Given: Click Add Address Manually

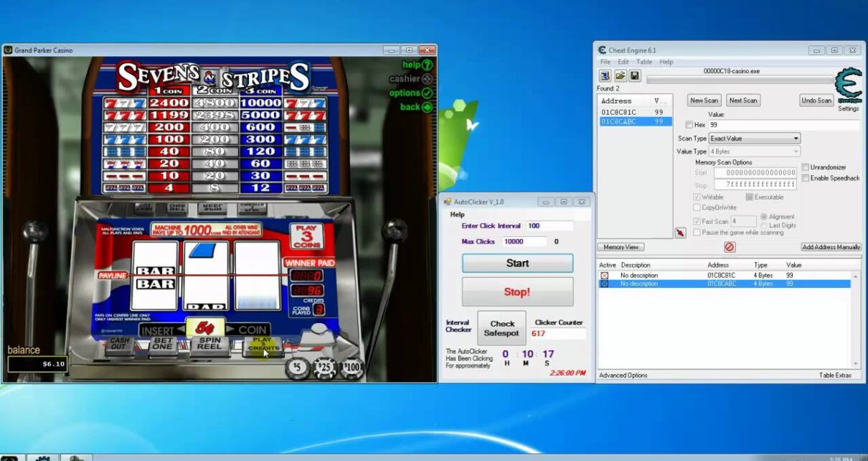Looking at the screenshot, I should 831,247.
